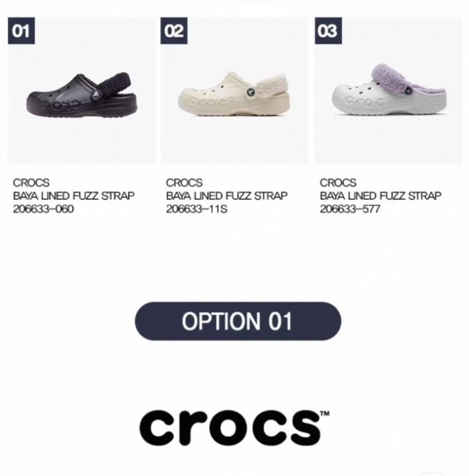Click product code 206633-577
The width and height of the screenshot is (469, 476).
point(350,209)
